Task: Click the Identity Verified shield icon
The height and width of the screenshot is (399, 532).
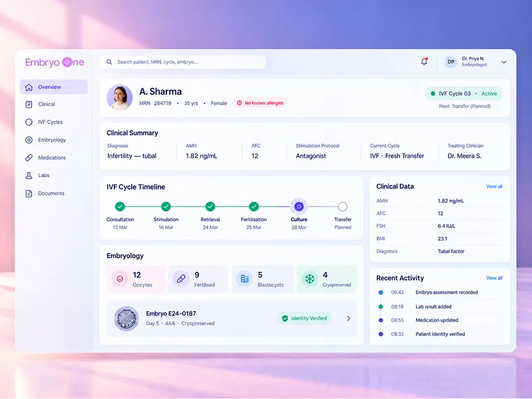Action: pos(285,318)
